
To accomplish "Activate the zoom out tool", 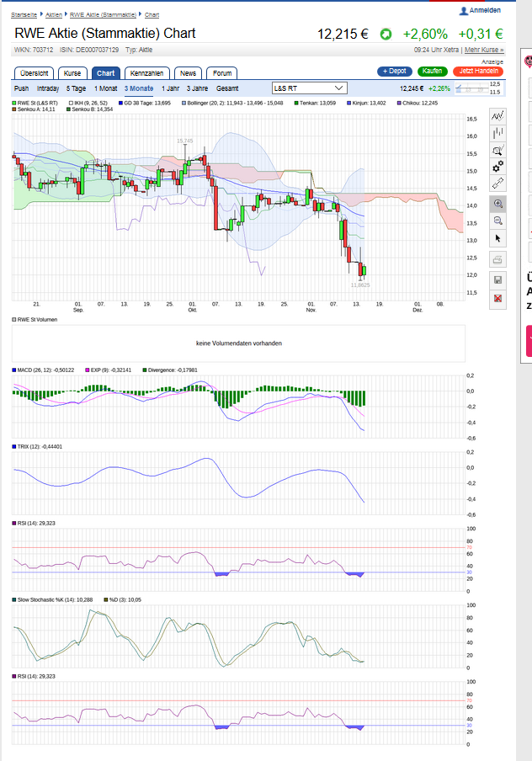I will click(x=497, y=221).
